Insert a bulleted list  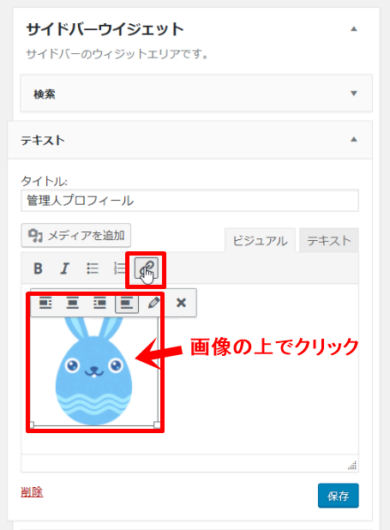click(92, 268)
